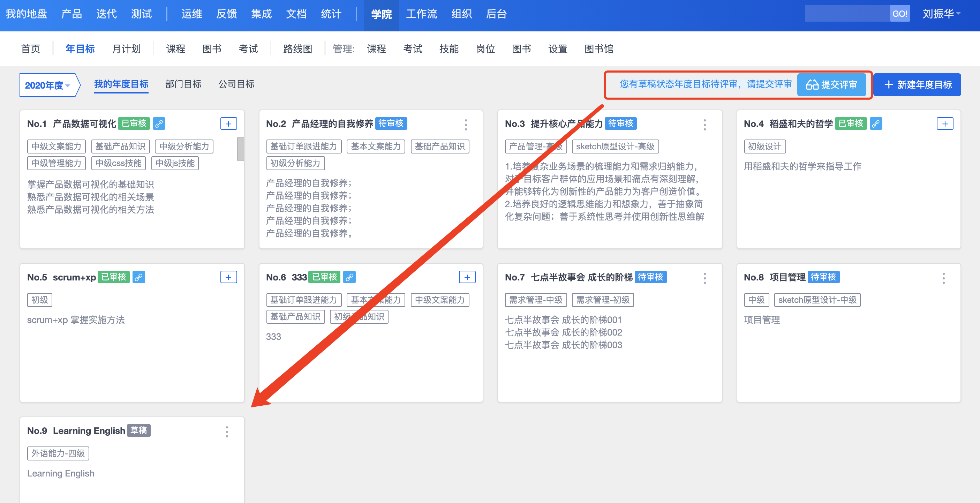
Task: Click the 中级文案能力 tag in No.1 card
Action: (56, 147)
